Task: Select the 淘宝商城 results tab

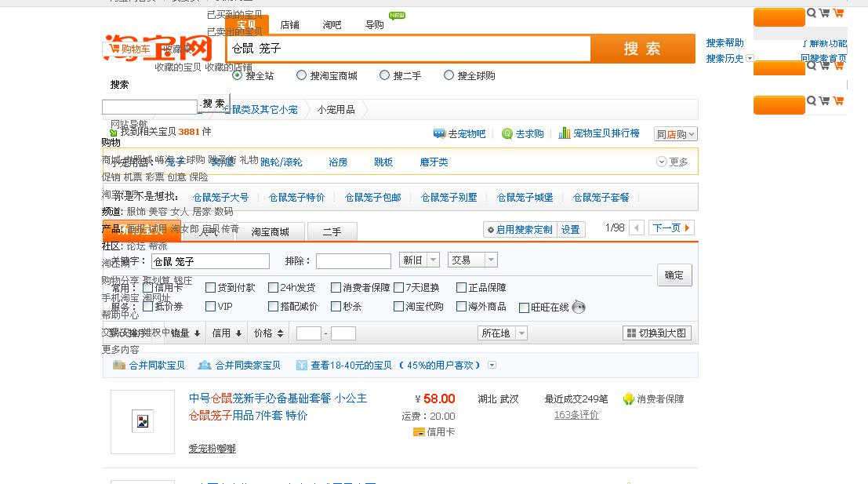Action: (271, 231)
